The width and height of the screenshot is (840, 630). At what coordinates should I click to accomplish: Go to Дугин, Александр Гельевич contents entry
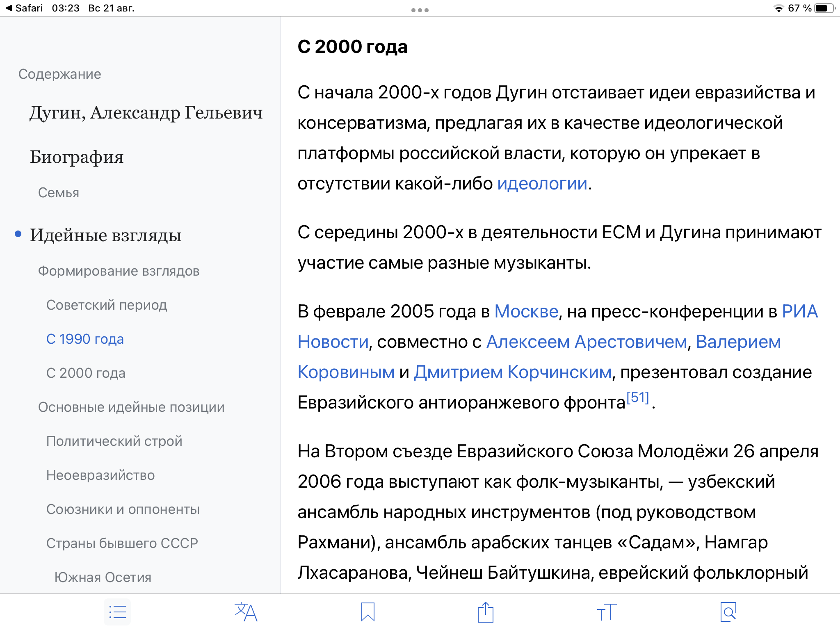(146, 113)
